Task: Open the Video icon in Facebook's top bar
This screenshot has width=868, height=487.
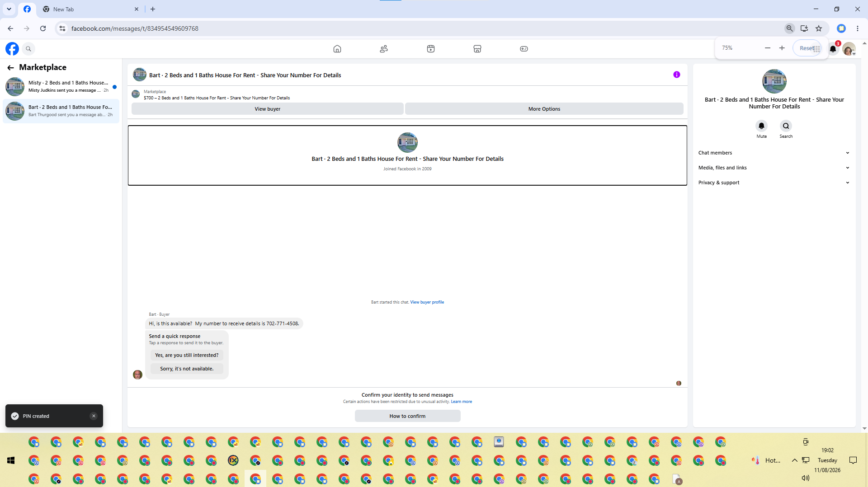Action: tap(431, 49)
